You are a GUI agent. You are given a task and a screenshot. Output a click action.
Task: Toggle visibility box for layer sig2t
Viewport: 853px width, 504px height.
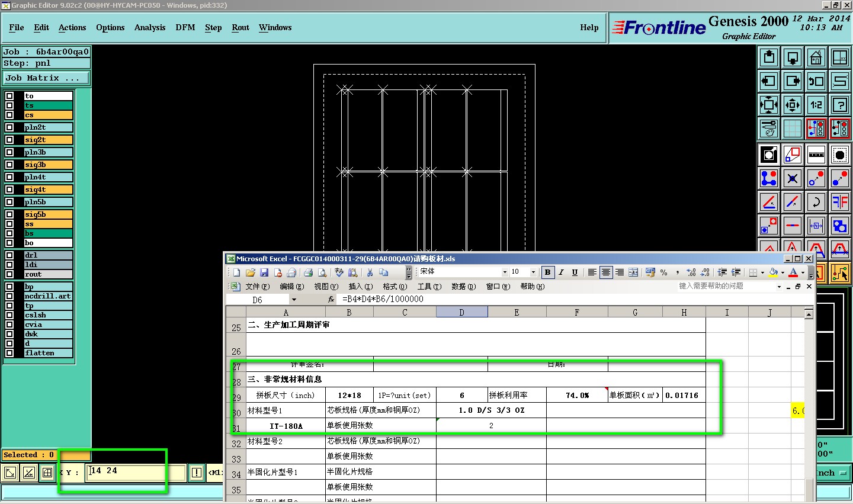tap(9, 140)
